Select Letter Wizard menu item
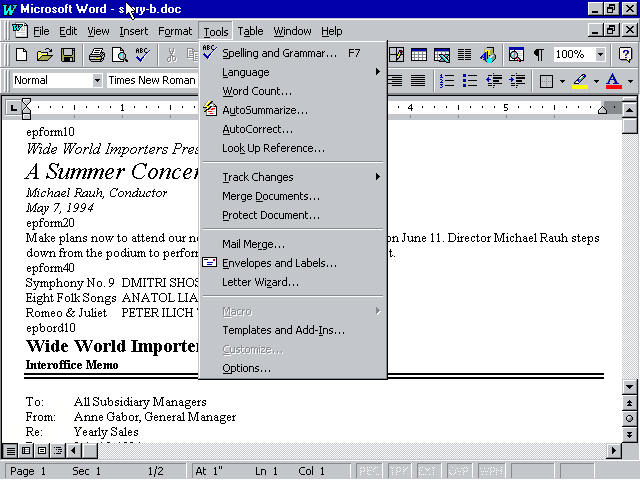 293,282
